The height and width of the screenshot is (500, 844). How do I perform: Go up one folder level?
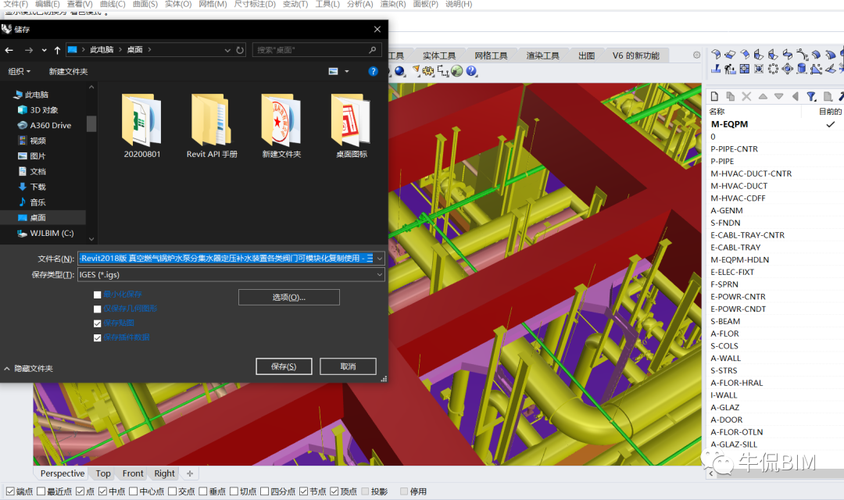(57, 50)
